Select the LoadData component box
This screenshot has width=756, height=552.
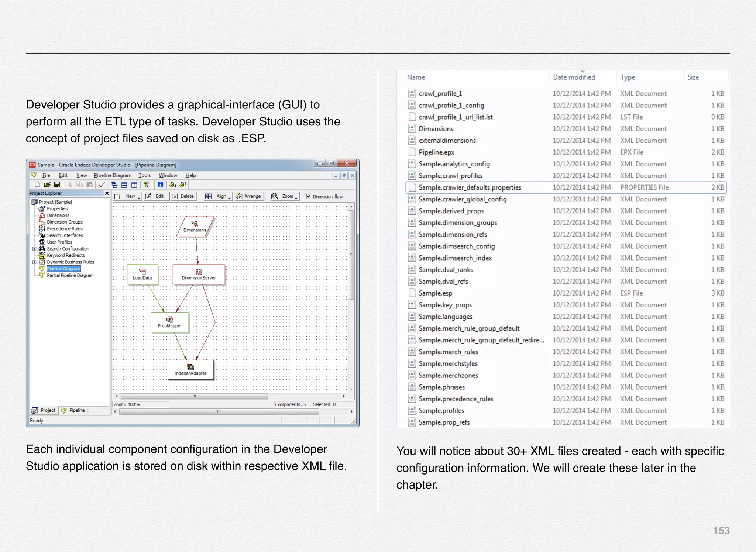[142, 274]
